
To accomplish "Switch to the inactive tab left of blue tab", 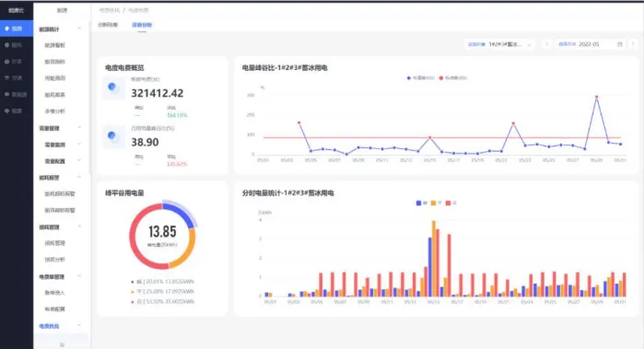I will point(108,25).
